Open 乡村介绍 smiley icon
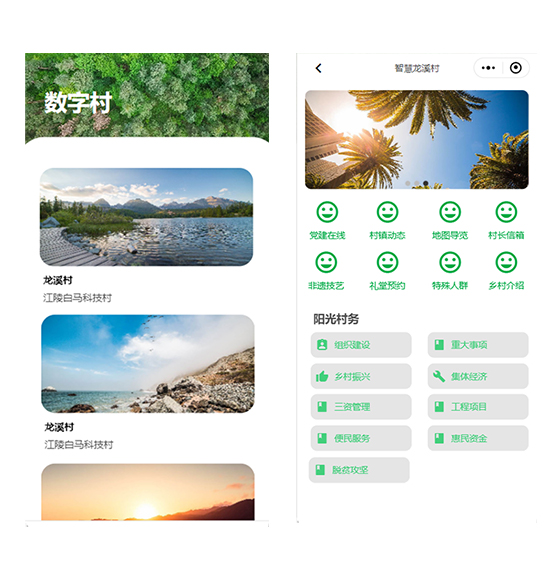 (506, 262)
